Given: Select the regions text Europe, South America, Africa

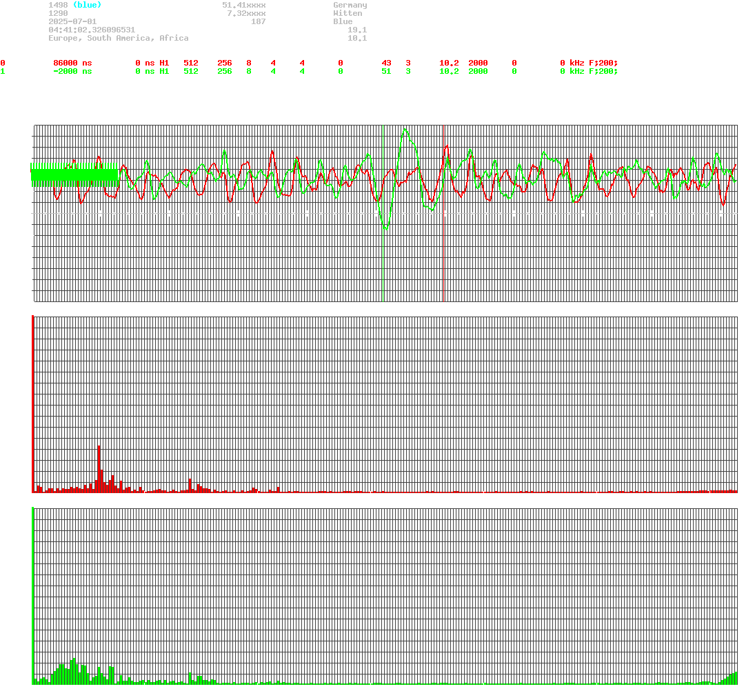Looking at the screenshot, I should click(119, 38).
